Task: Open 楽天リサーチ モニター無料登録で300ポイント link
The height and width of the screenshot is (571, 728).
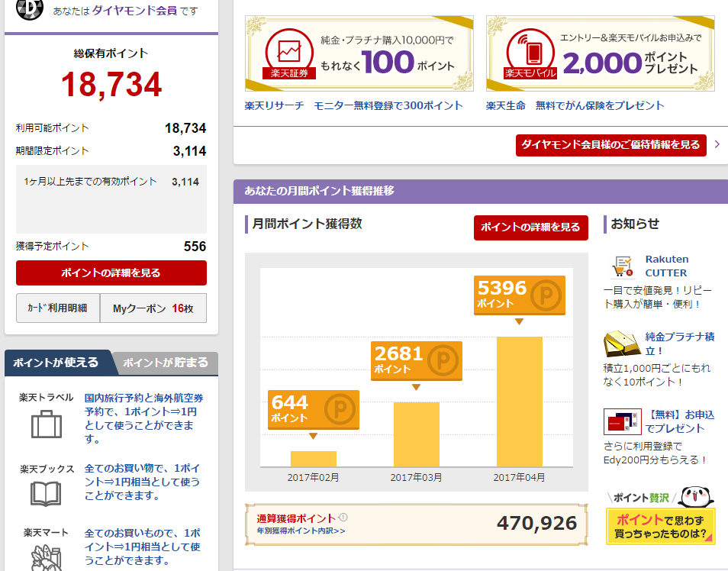Action: coord(354,105)
